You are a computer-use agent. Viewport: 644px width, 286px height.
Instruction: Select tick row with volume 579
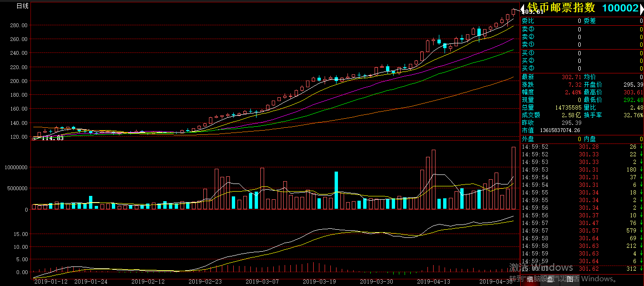[582, 231]
